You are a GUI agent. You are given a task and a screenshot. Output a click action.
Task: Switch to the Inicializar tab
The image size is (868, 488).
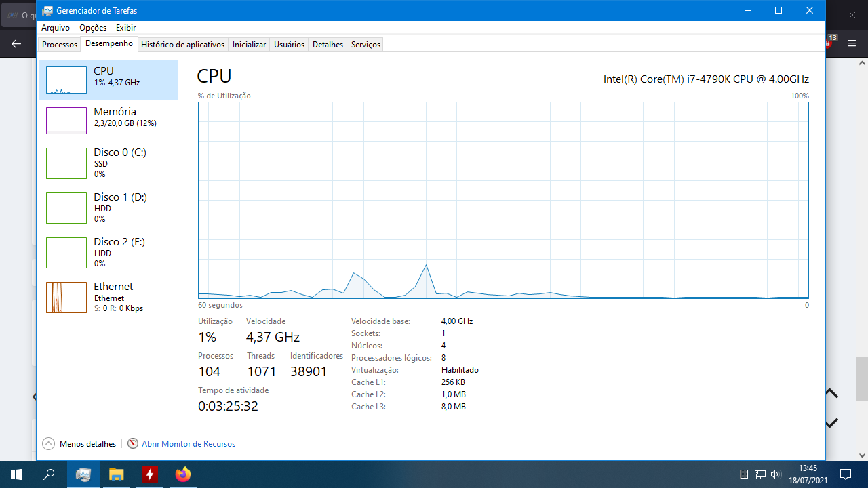(x=249, y=45)
